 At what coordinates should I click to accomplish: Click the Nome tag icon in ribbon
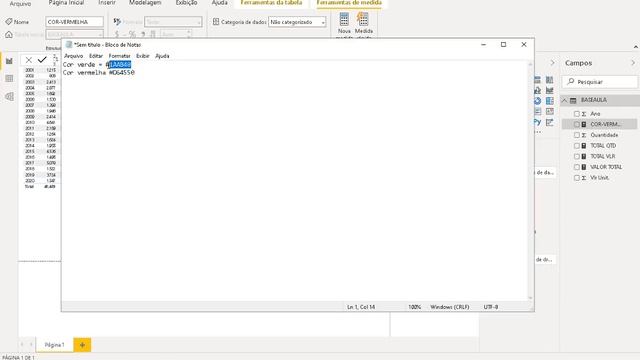tap(9, 22)
